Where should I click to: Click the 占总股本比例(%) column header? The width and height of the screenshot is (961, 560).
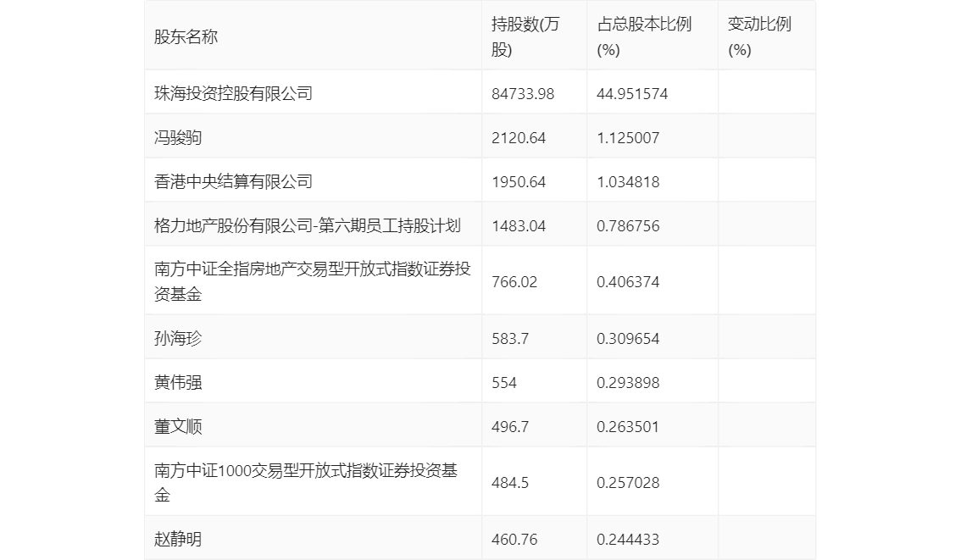pos(644,36)
